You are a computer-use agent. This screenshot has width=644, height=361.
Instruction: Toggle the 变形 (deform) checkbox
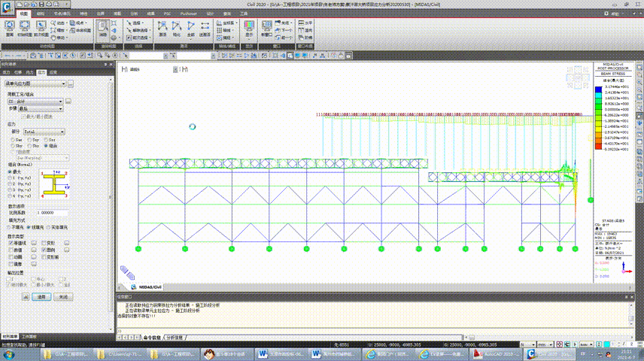click(44, 243)
